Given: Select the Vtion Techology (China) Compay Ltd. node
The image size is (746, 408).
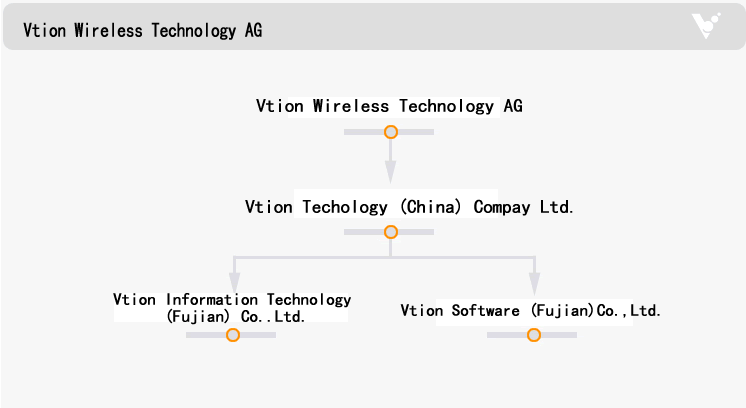Looking at the screenshot, I should 409,207.
